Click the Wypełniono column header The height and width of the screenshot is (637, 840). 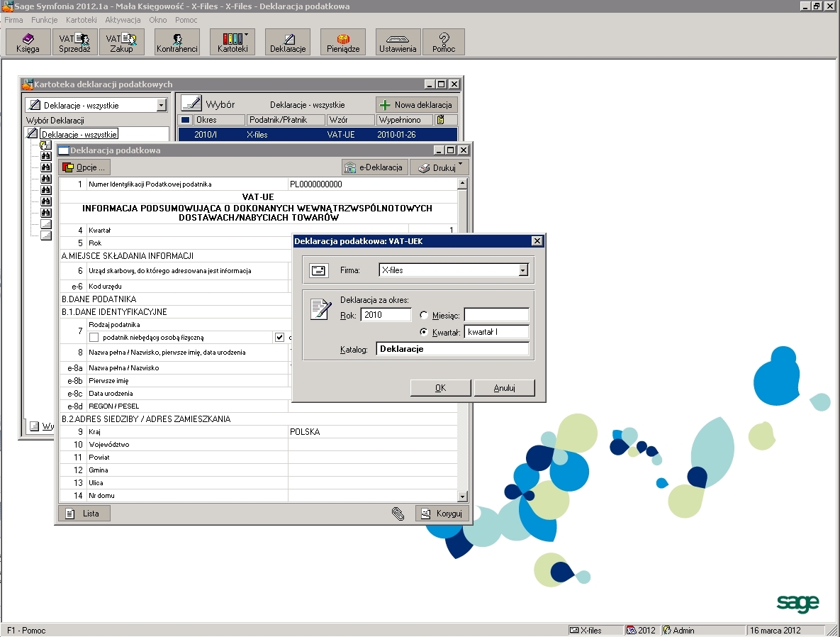click(x=405, y=120)
